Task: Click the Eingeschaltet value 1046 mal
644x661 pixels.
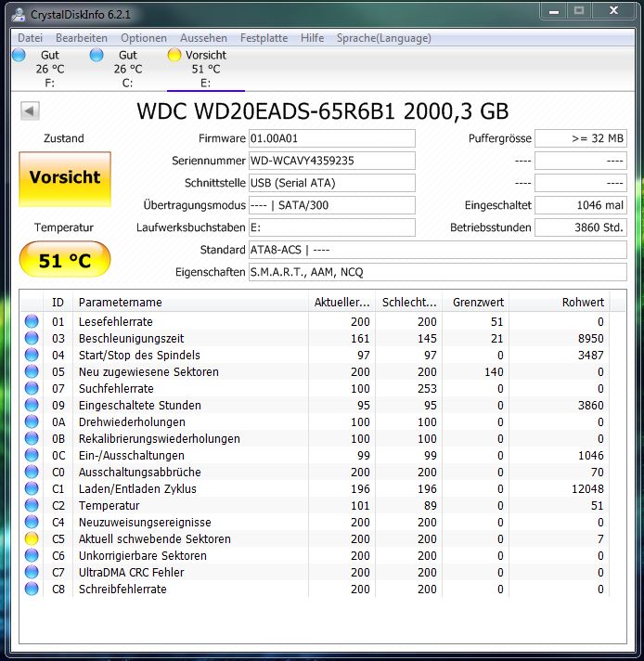Action: point(581,205)
